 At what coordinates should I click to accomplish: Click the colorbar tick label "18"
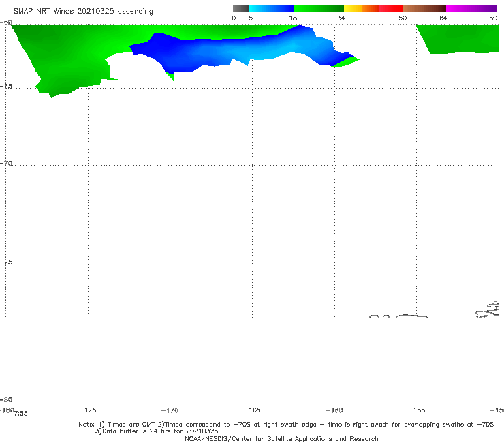click(x=293, y=18)
